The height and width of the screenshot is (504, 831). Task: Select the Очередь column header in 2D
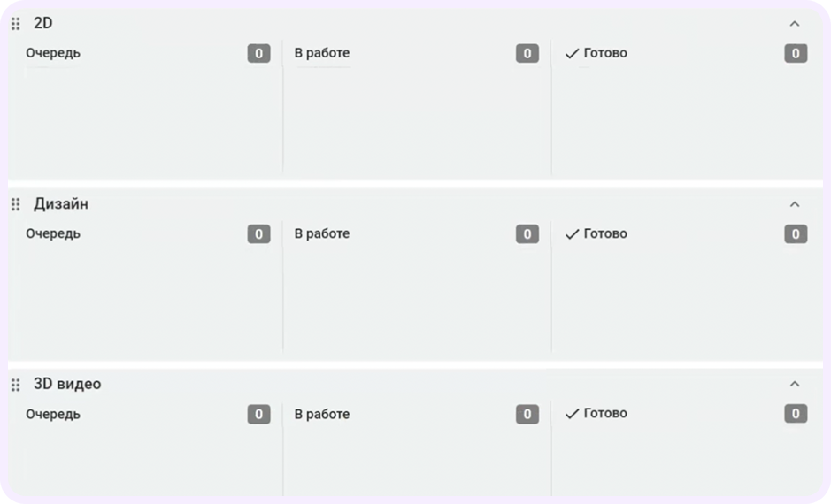pos(53,53)
